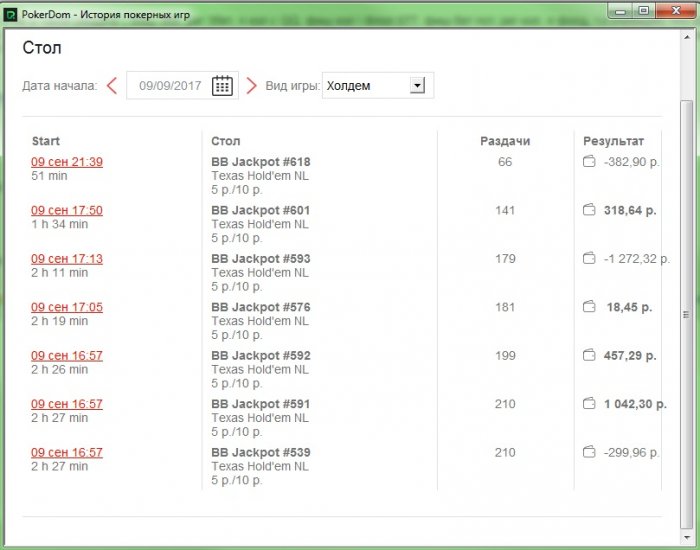Image resolution: width=700 pixels, height=550 pixels.
Task: Select table name BB Jackpot #592
Action: tap(261, 355)
